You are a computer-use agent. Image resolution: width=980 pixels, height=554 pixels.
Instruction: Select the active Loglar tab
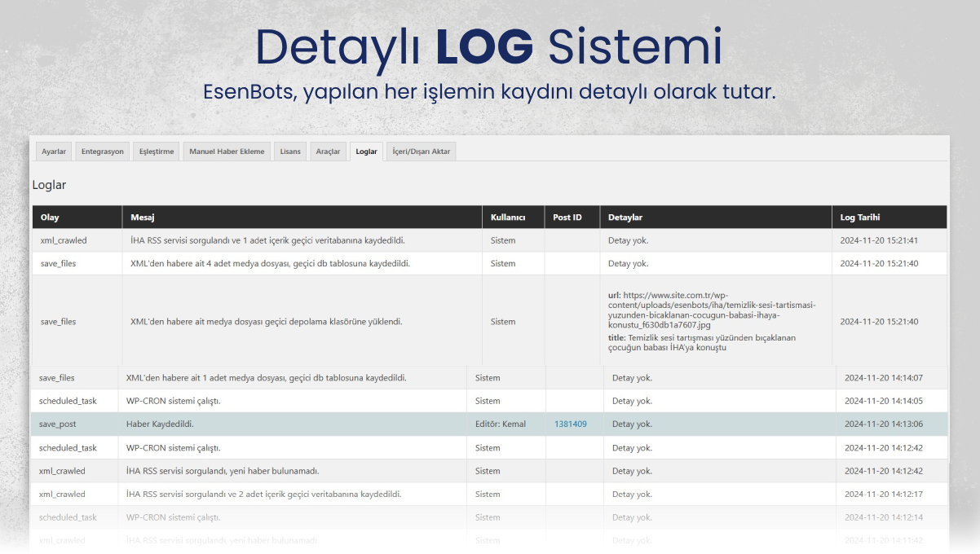click(366, 151)
